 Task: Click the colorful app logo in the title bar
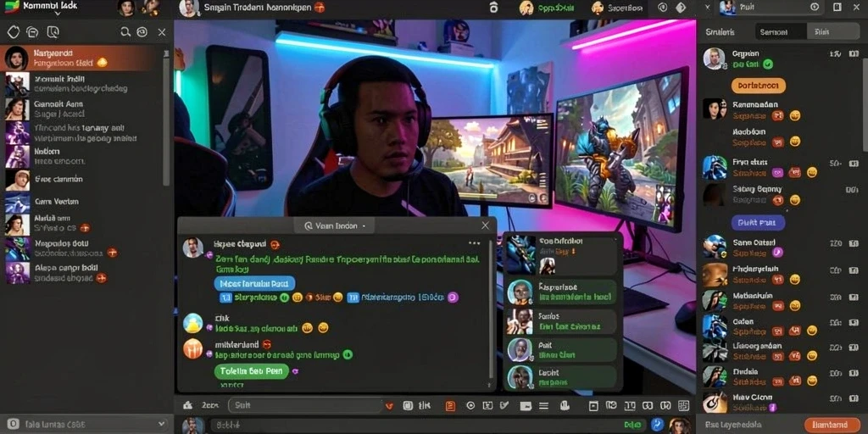pyautogui.click(x=11, y=7)
